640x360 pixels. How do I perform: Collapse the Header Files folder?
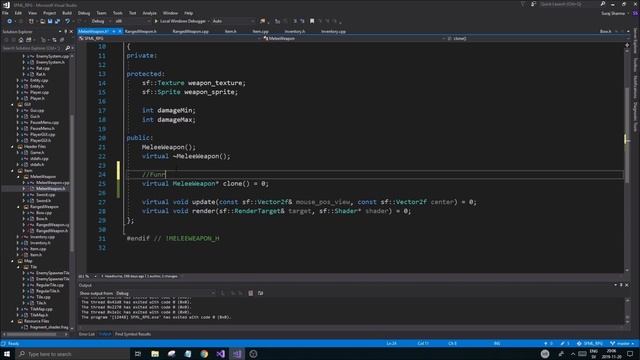point(12,147)
